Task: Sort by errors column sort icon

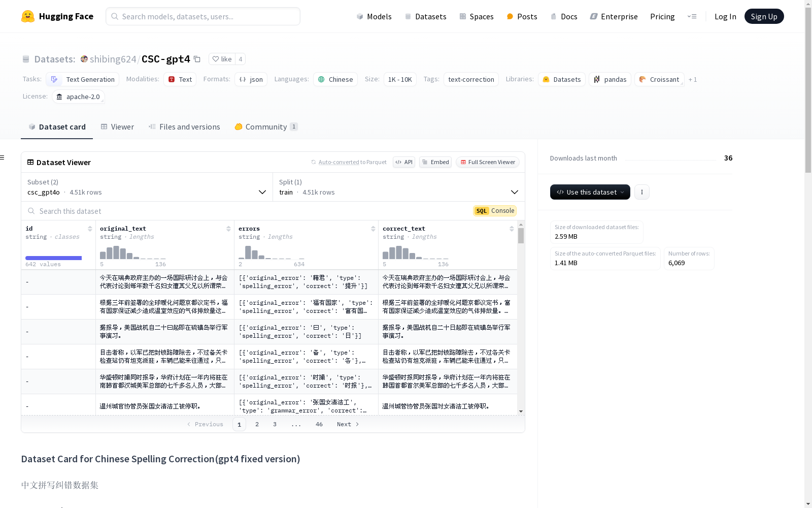Action: [x=373, y=229]
